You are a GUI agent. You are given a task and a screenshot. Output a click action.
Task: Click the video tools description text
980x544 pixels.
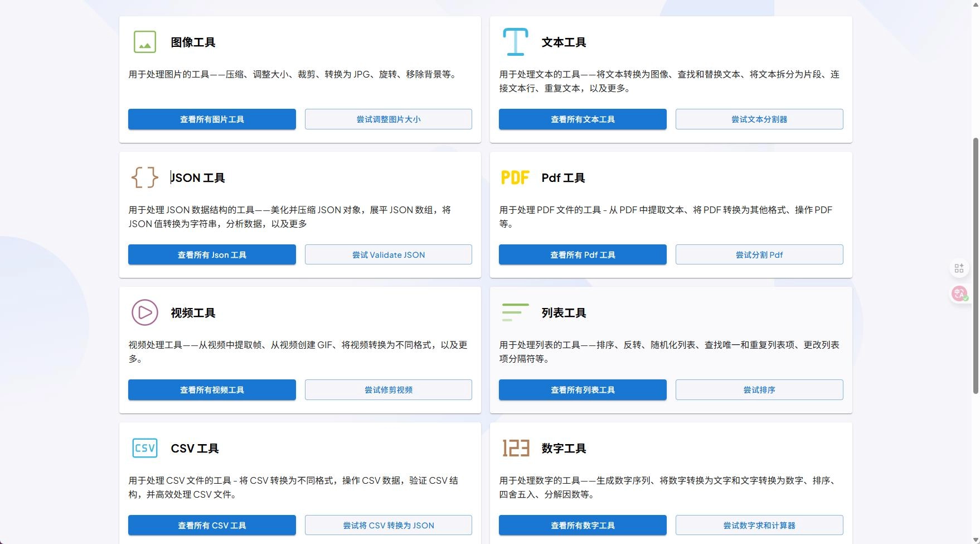pos(298,352)
